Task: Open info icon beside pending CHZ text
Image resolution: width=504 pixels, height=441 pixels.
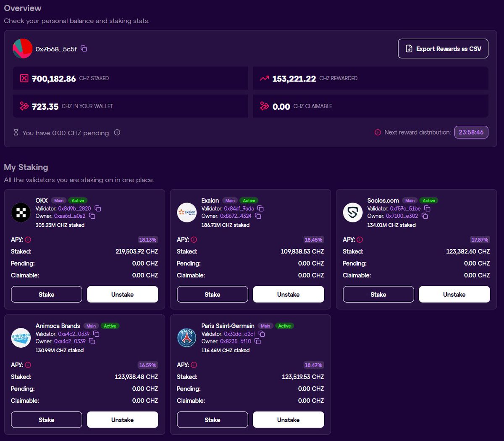Action: click(x=117, y=132)
